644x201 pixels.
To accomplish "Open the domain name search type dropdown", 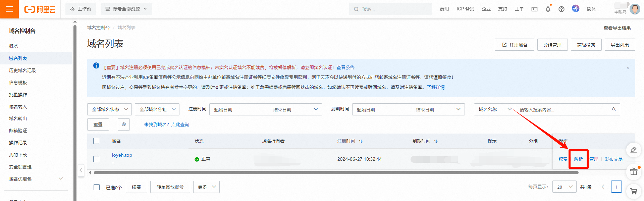I will [494, 109].
